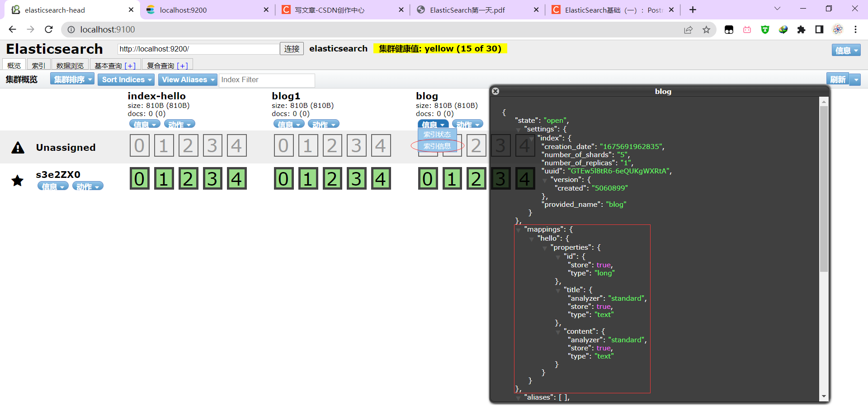Screen dimensions: 868x410
Task: Click assigned shard 2 of blog1
Action: point(332,179)
